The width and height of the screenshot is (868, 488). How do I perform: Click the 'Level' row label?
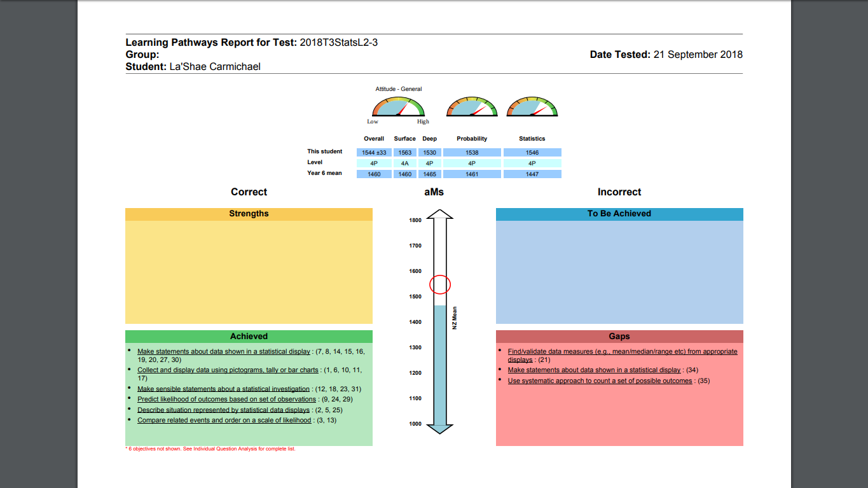315,162
